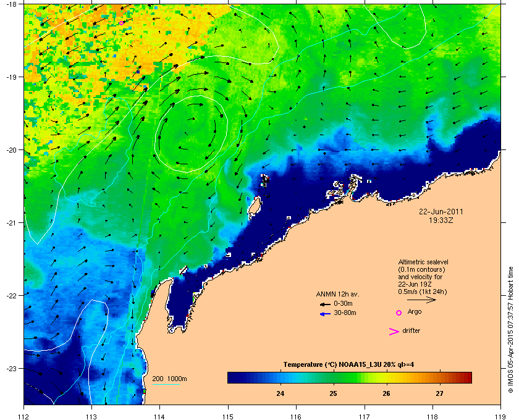Click the 'Argo' legend label
The height and width of the screenshot is (420, 519).
coord(415,311)
